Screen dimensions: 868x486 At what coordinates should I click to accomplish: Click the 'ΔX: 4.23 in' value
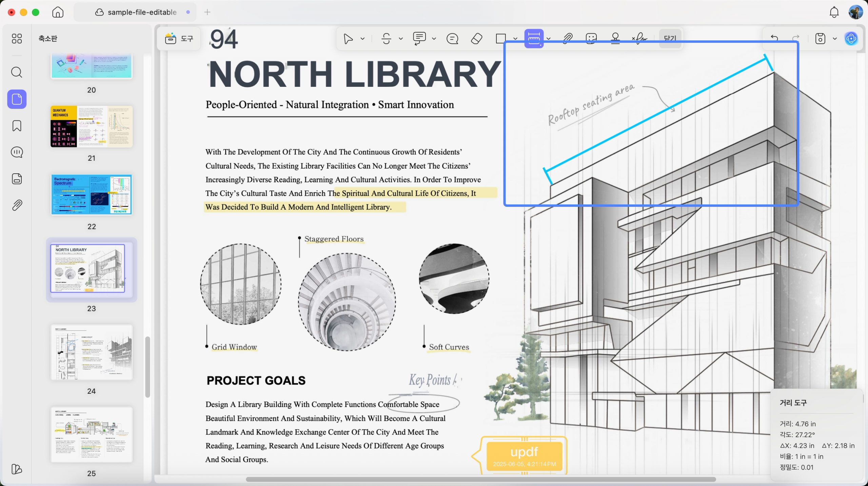tap(797, 446)
